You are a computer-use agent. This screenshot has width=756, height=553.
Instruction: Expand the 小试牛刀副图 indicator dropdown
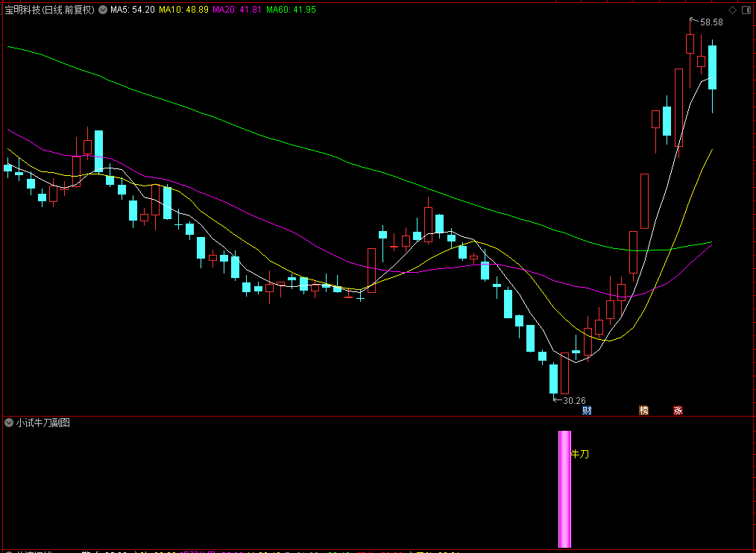click(9, 423)
